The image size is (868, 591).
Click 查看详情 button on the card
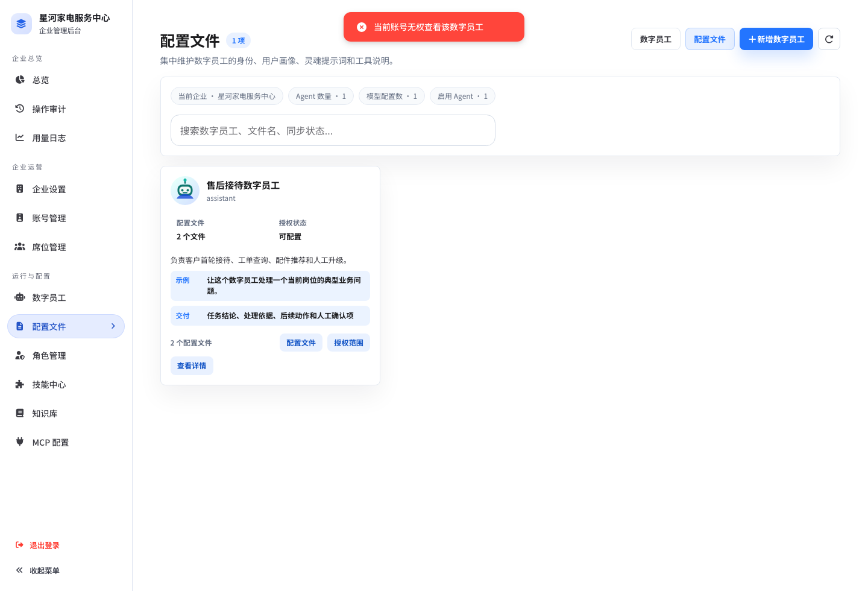coord(192,365)
